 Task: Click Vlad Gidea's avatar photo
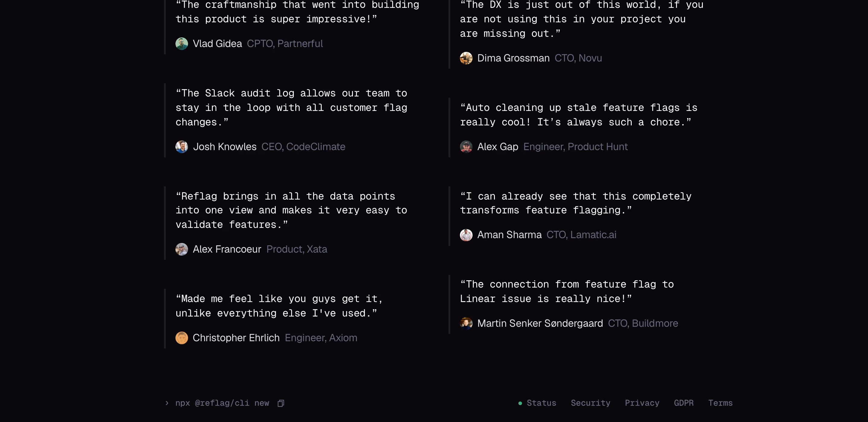click(182, 44)
